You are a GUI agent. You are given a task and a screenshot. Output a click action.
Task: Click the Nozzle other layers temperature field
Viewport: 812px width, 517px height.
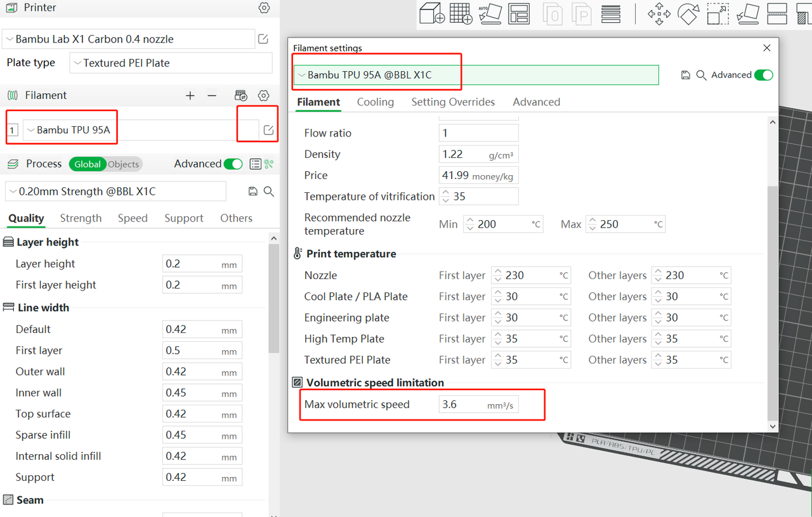[x=691, y=275]
